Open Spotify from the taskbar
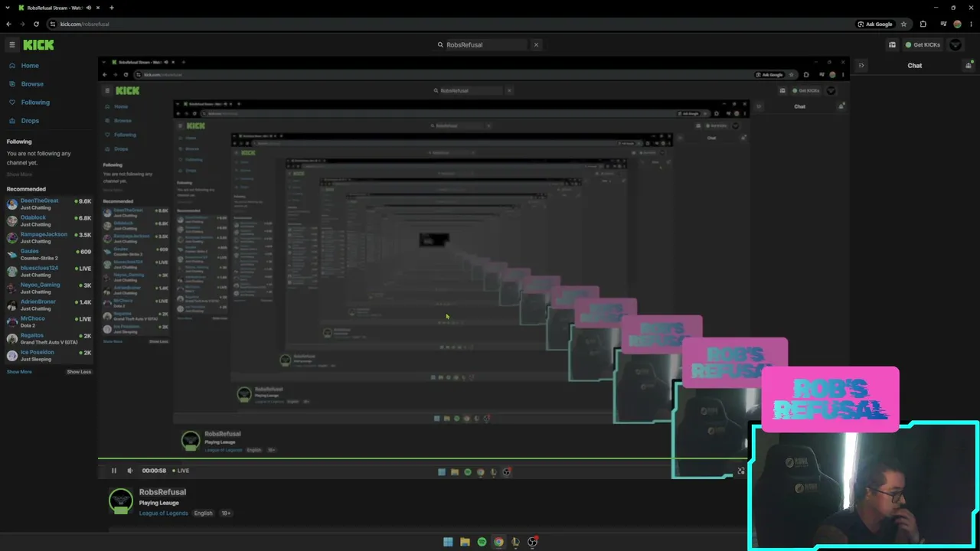 click(x=482, y=542)
